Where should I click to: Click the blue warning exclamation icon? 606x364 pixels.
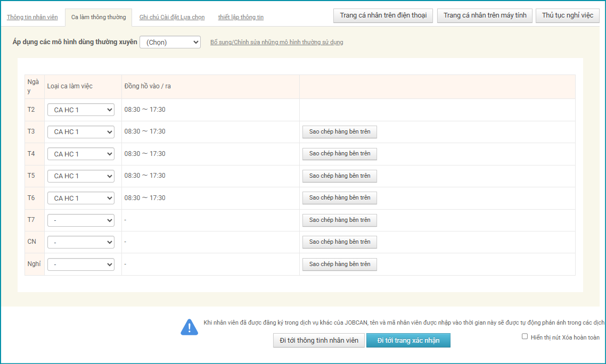[x=189, y=327]
